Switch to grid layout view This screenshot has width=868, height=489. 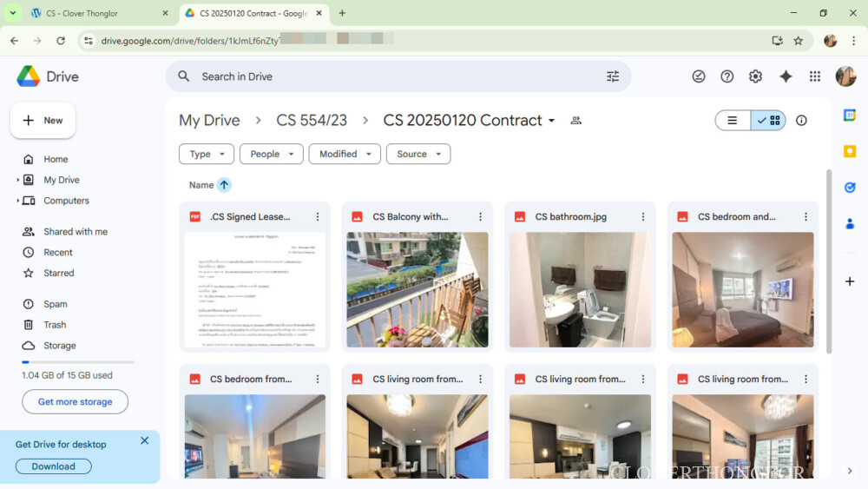768,121
